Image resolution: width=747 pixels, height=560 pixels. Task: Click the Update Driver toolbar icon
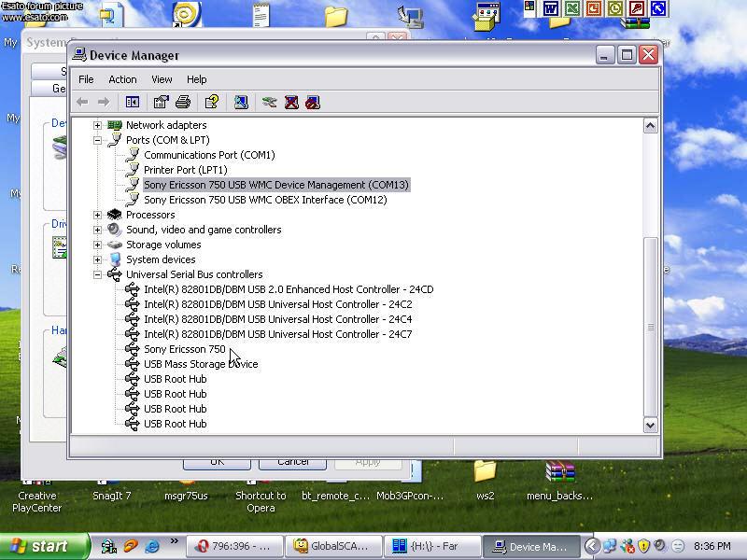(x=269, y=102)
